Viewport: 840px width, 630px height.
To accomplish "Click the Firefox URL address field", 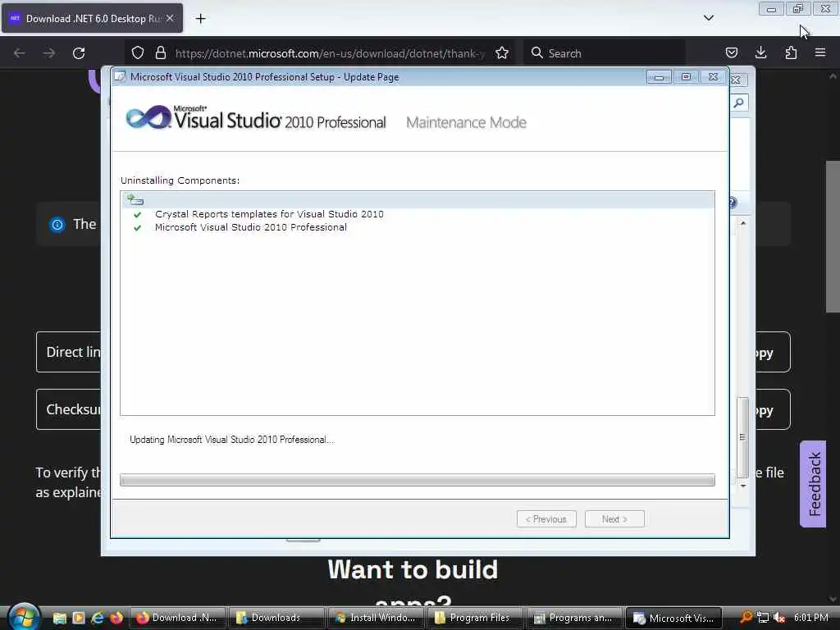I will coord(330,53).
